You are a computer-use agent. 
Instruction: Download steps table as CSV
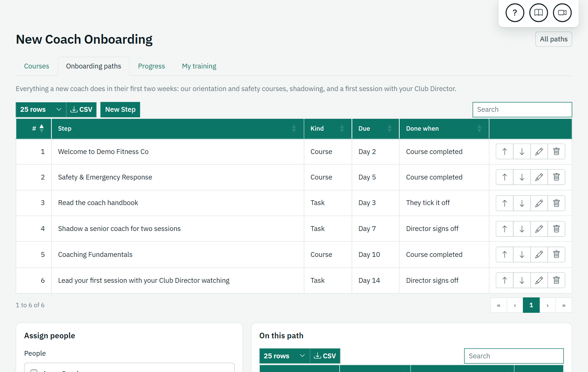click(x=81, y=110)
